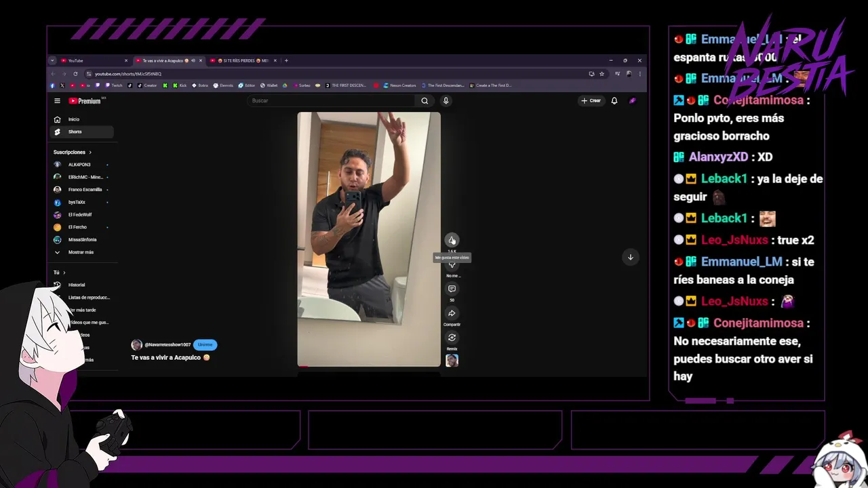Go to the YouTube Premium logo home

pyautogui.click(x=85, y=101)
